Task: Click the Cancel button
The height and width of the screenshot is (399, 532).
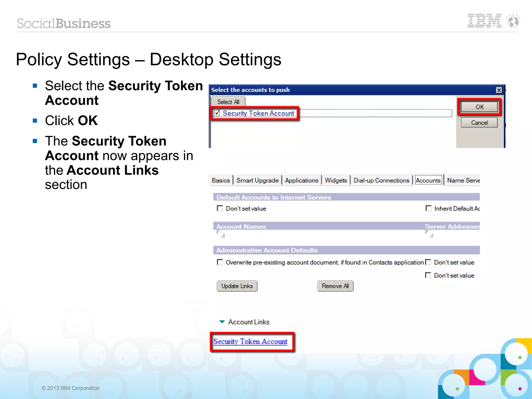Action: click(x=480, y=123)
